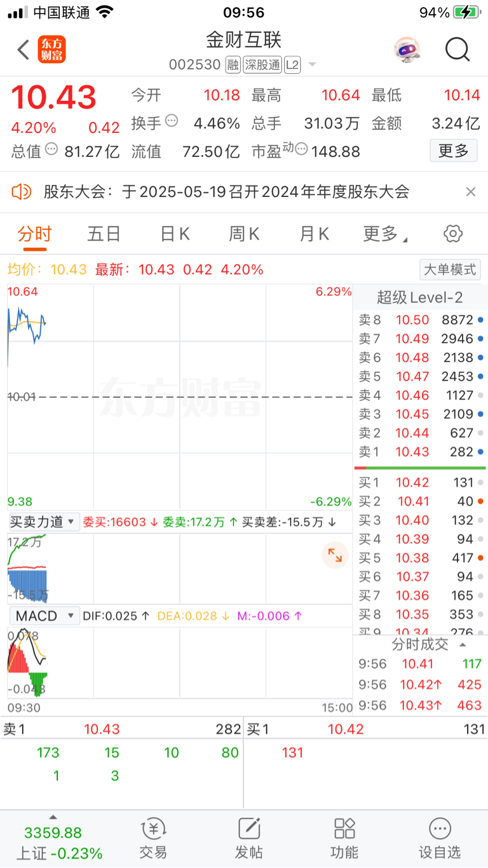This screenshot has width=488, height=868.
Task: Open the 东方财富 logo home
Action: (x=51, y=50)
